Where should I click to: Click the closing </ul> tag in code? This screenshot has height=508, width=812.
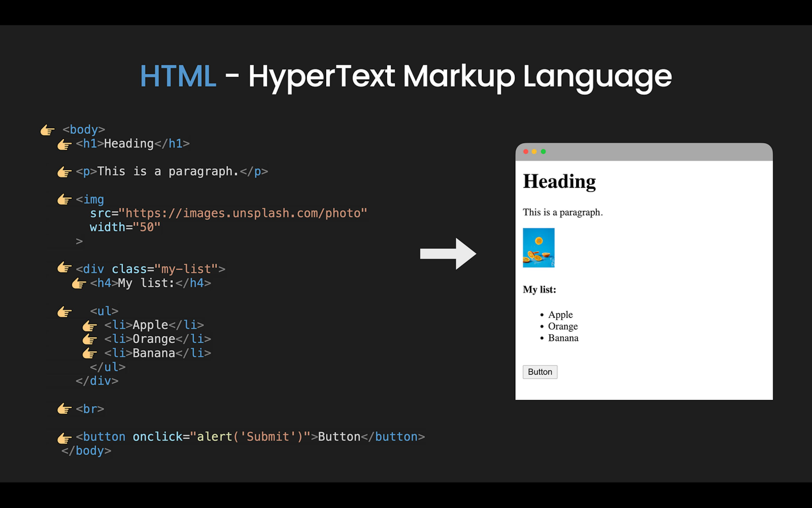coord(108,367)
